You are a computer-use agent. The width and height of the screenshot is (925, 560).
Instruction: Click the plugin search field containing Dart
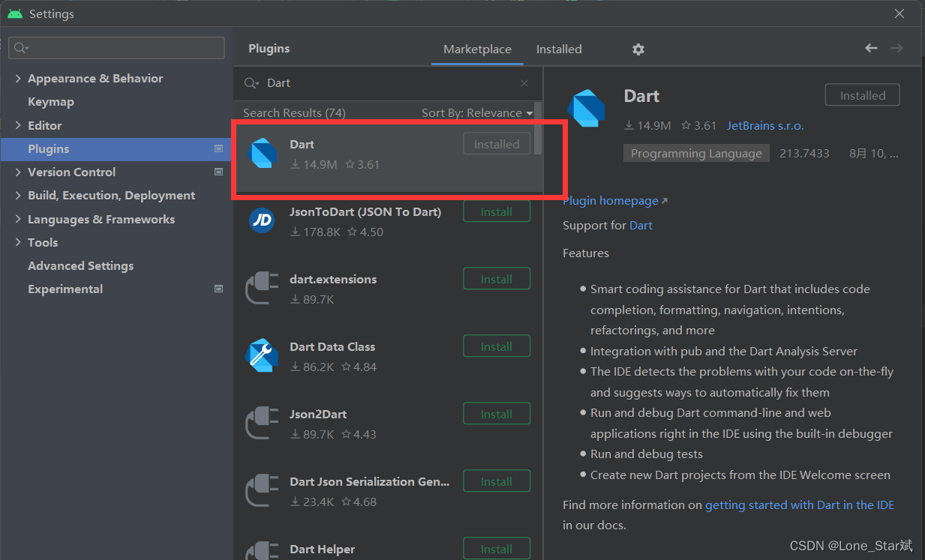coord(386,83)
